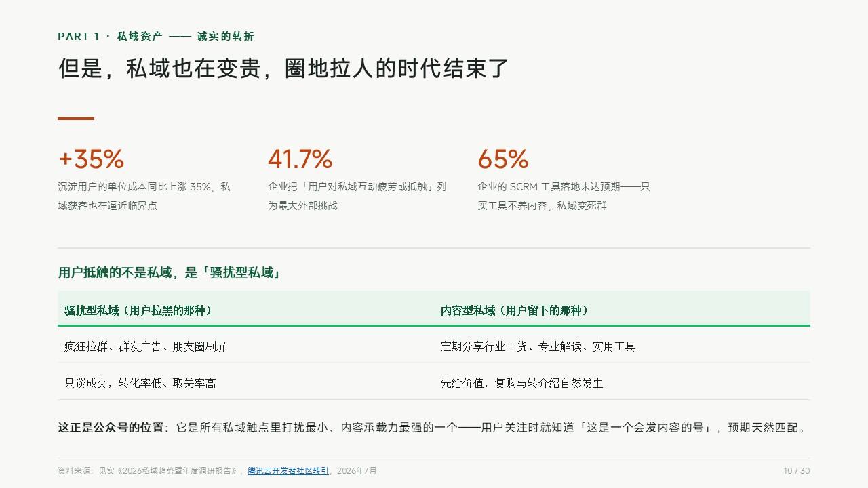
Task: Select the cell 疯狂拉群、群发广告、朋友圈刷屏
Action: [145, 346]
